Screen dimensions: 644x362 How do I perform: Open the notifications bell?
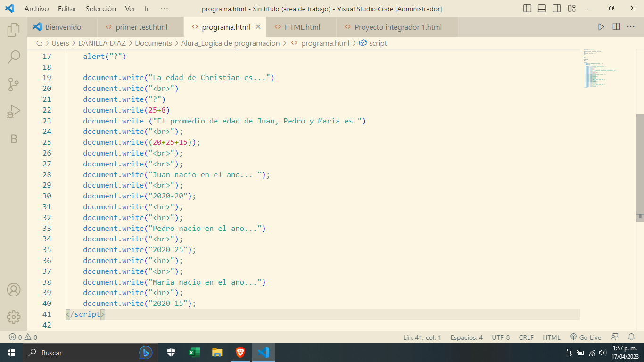631,337
